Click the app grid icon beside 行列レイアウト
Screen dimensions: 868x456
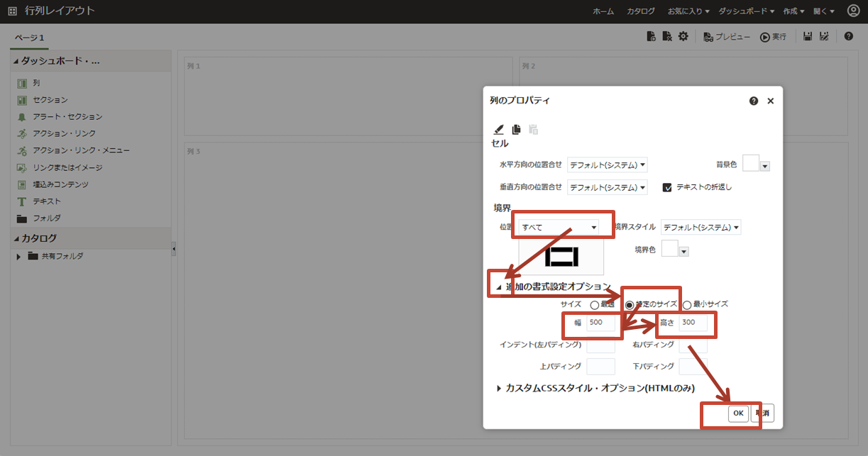pos(12,11)
